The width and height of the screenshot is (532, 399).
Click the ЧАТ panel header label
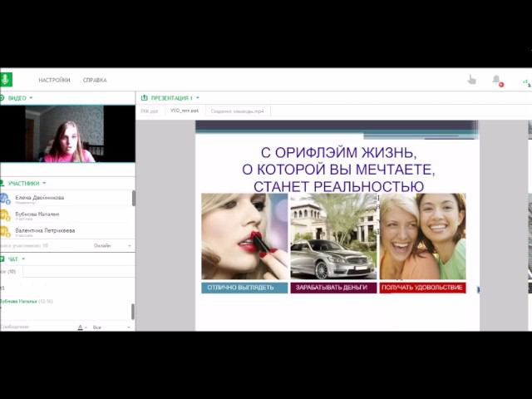[x=13, y=259]
